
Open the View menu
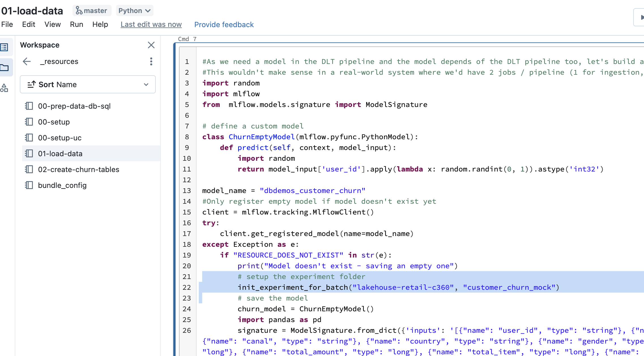[x=52, y=24]
